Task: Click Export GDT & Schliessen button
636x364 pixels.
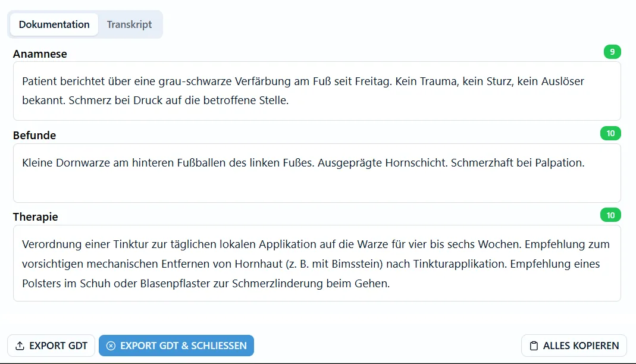Action: 177,346
